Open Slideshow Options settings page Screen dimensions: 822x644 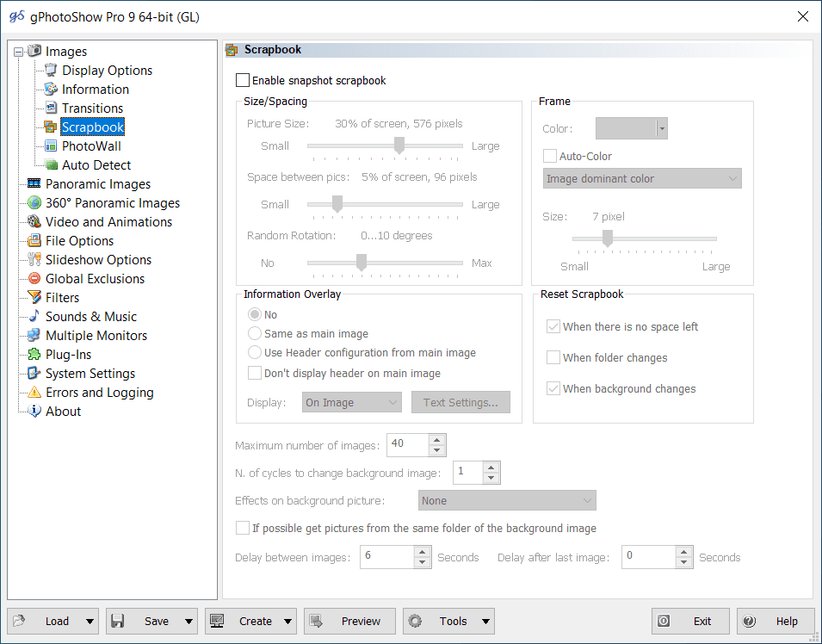(x=99, y=260)
